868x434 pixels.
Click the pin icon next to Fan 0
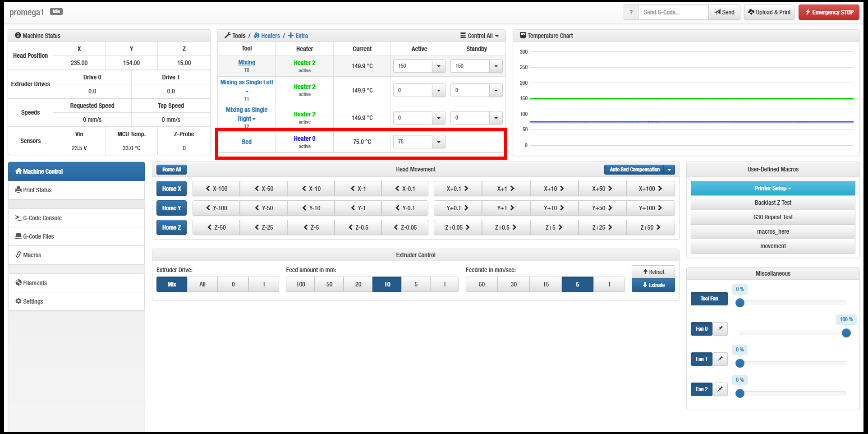(x=720, y=329)
